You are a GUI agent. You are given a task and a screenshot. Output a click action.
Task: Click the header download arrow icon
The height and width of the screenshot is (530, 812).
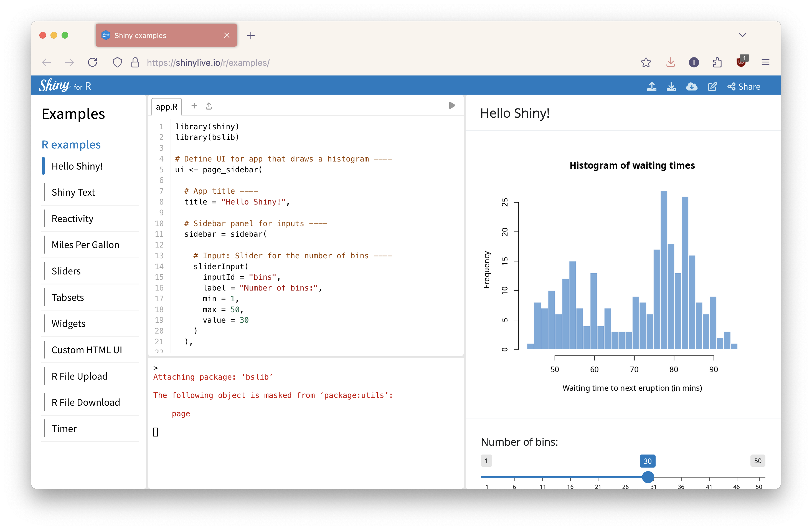click(671, 87)
